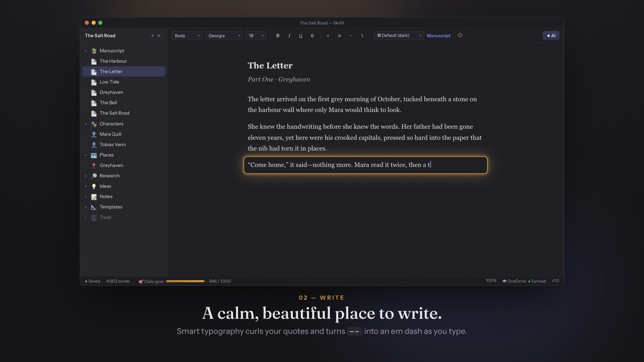
Task: Click the Trash bin icon
Action: [x=94, y=218]
